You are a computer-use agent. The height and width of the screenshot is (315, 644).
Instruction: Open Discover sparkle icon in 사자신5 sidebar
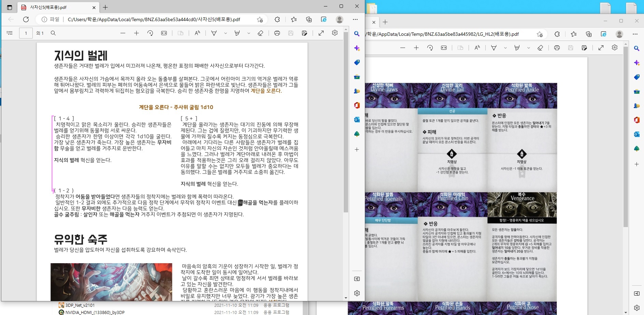coord(357,48)
